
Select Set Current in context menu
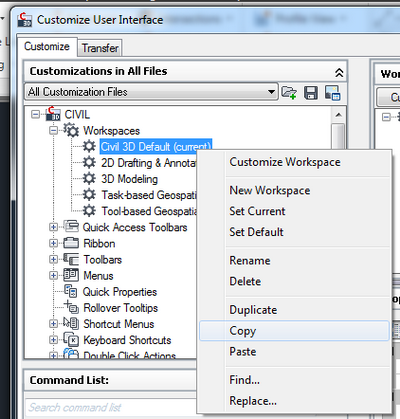click(294, 211)
